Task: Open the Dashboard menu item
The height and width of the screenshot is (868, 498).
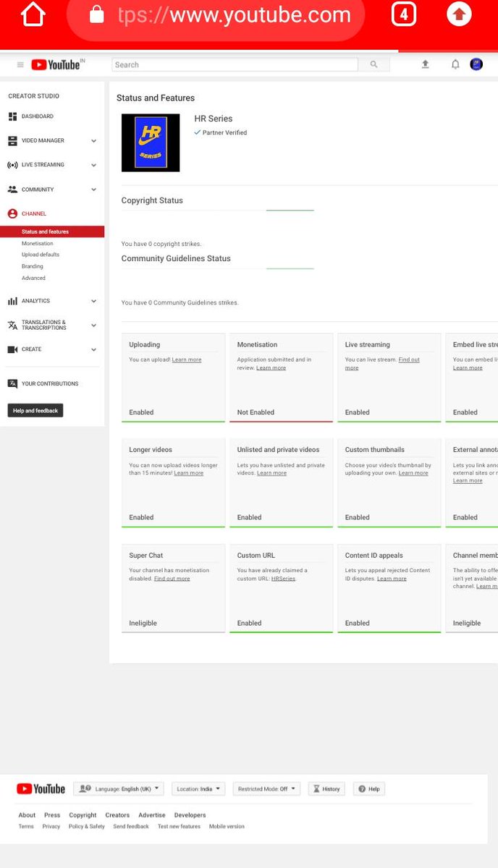Action: (x=38, y=116)
